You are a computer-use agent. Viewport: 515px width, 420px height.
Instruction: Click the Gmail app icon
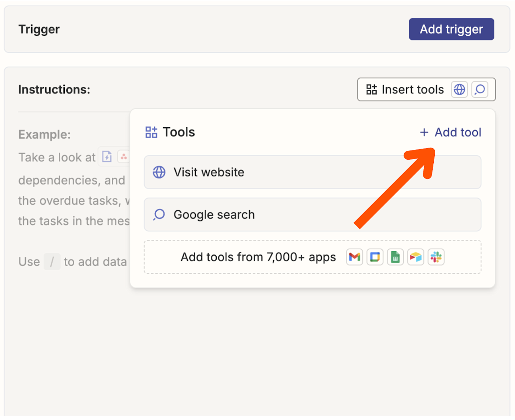354,257
